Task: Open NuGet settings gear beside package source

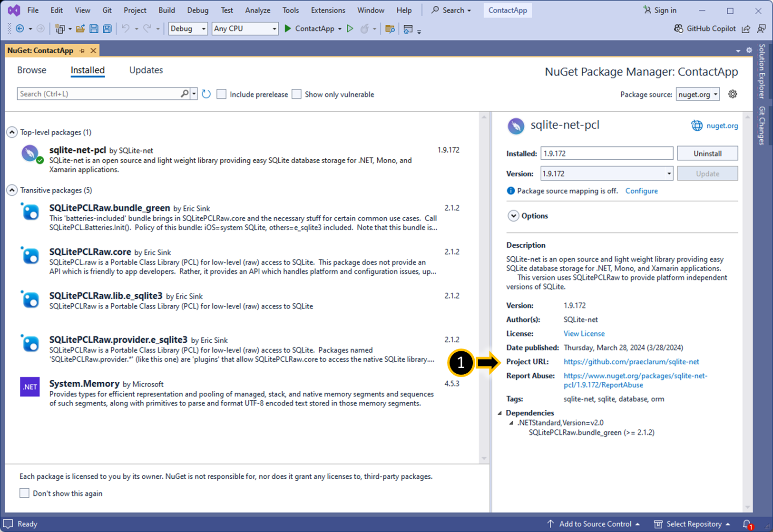Action: tap(733, 94)
